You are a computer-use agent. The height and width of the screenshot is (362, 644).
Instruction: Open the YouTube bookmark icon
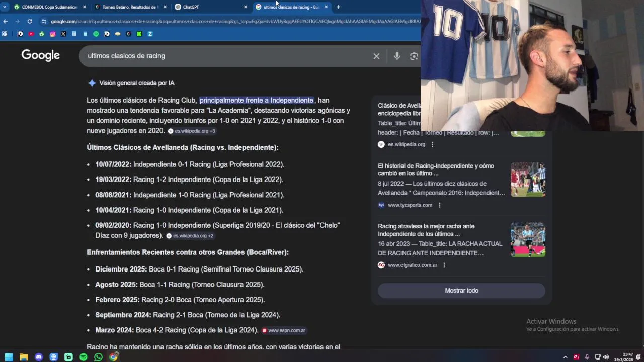pos(31,34)
